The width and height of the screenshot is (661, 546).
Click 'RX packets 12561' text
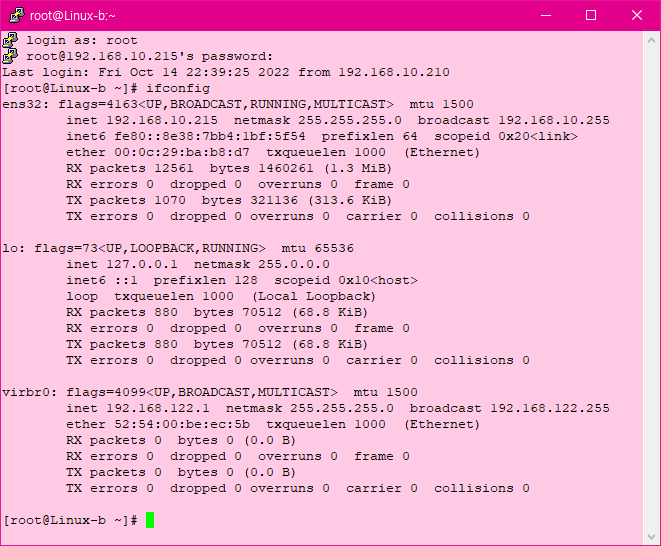click(130, 169)
